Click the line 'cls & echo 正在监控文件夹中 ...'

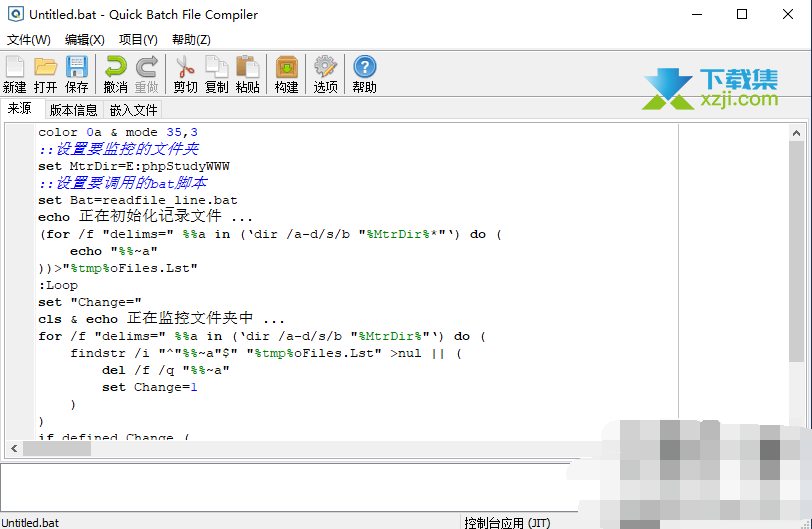click(x=162, y=318)
